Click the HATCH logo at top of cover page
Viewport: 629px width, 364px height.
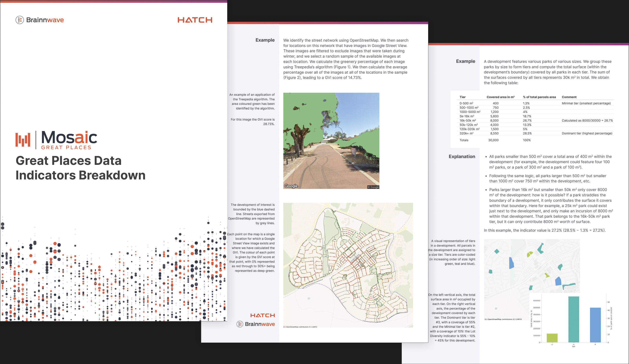pos(195,20)
